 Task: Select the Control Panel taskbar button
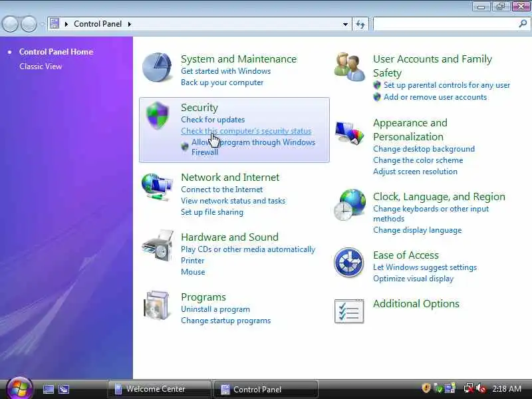266,389
